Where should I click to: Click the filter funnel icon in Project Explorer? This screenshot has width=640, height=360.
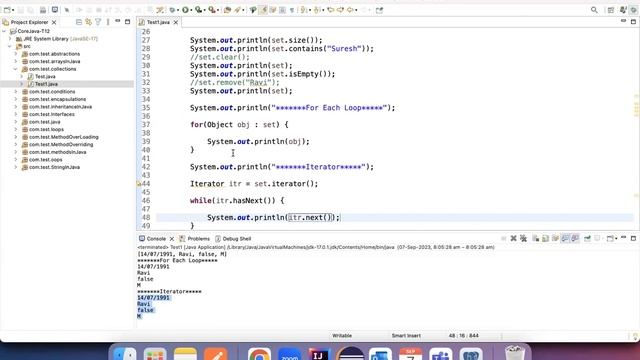click(98, 22)
